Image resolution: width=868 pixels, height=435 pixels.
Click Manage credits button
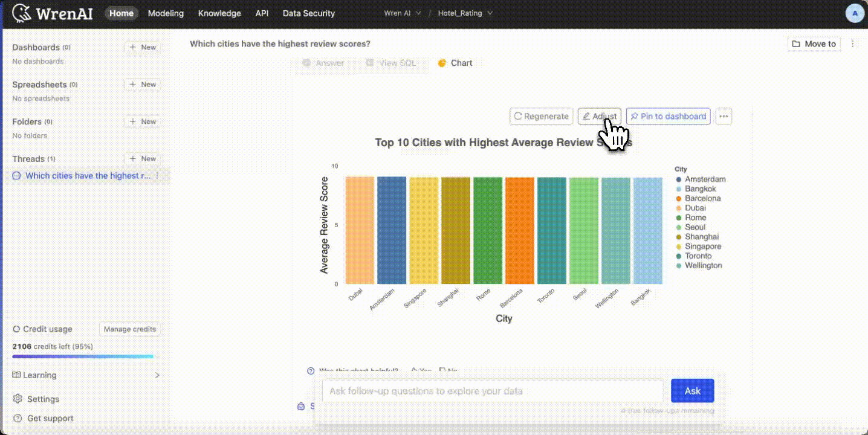tap(130, 329)
